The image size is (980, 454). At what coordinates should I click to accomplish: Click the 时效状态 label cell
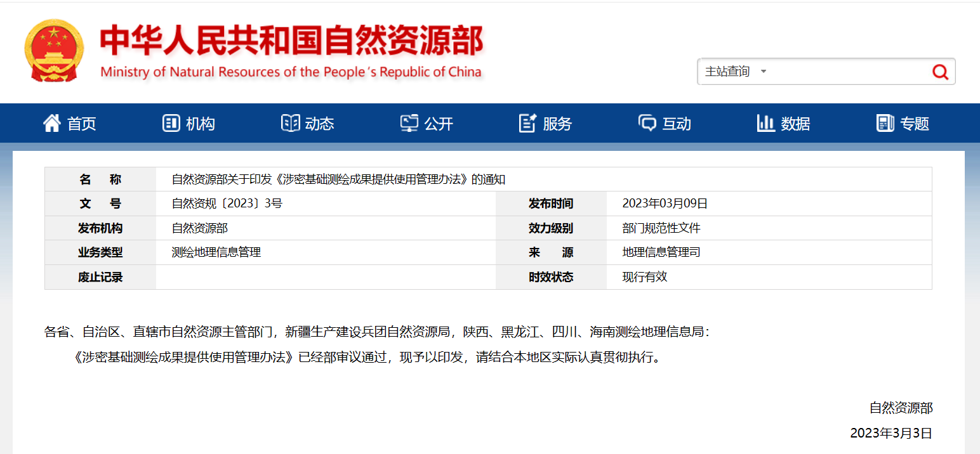(x=551, y=277)
